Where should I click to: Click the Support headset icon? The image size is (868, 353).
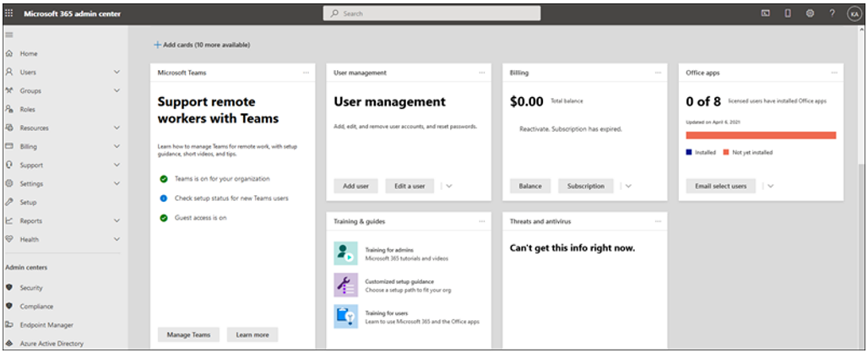tap(8, 165)
